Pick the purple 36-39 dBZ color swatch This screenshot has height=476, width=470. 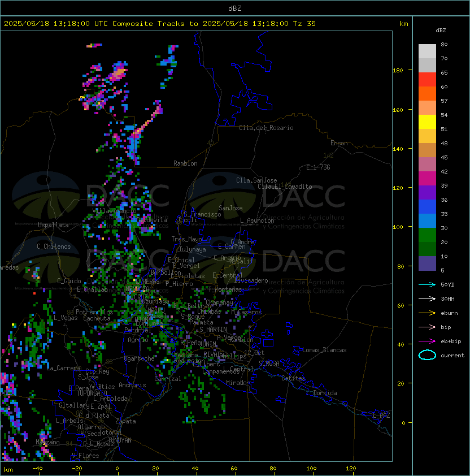427,193
